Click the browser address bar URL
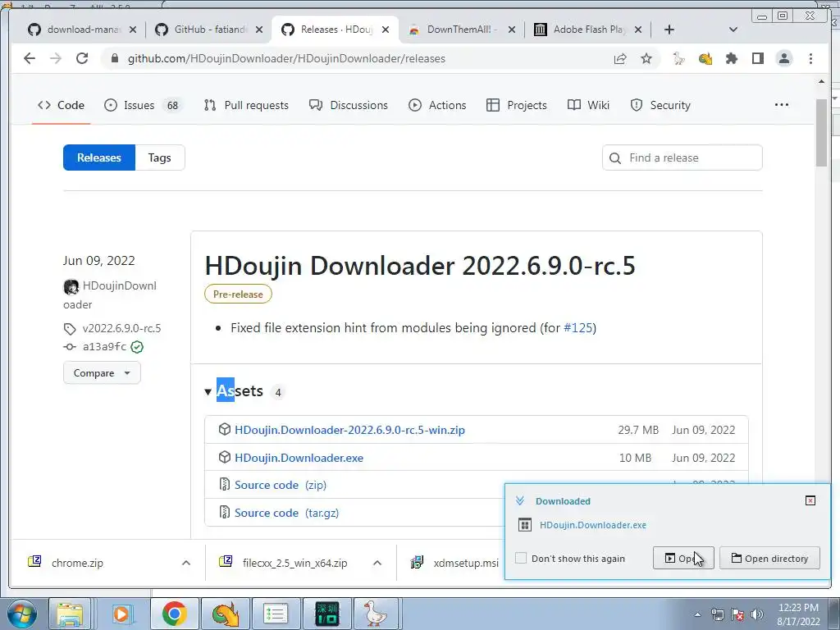The width and height of the screenshot is (840, 630). click(x=286, y=58)
